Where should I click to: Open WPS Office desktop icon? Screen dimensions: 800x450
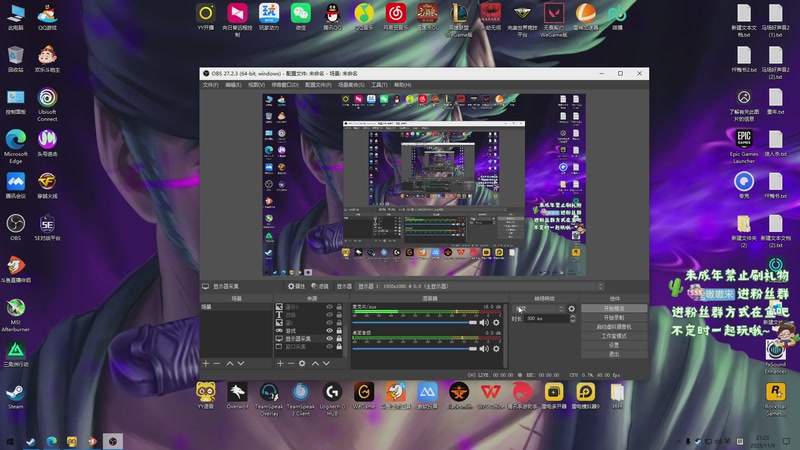click(490, 396)
